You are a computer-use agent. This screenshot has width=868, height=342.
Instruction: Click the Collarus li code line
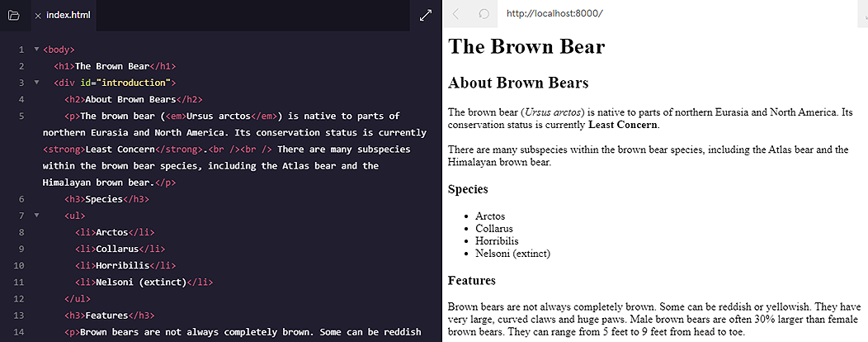tap(120, 249)
